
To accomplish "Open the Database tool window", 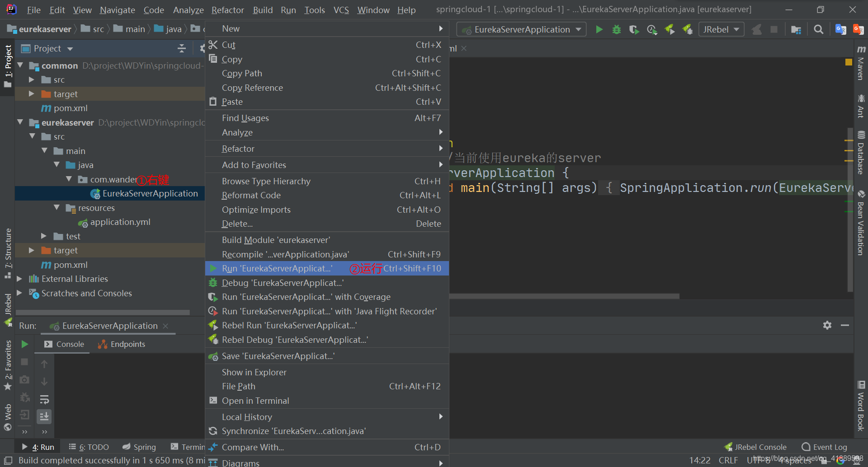I will (x=861, y=153).
